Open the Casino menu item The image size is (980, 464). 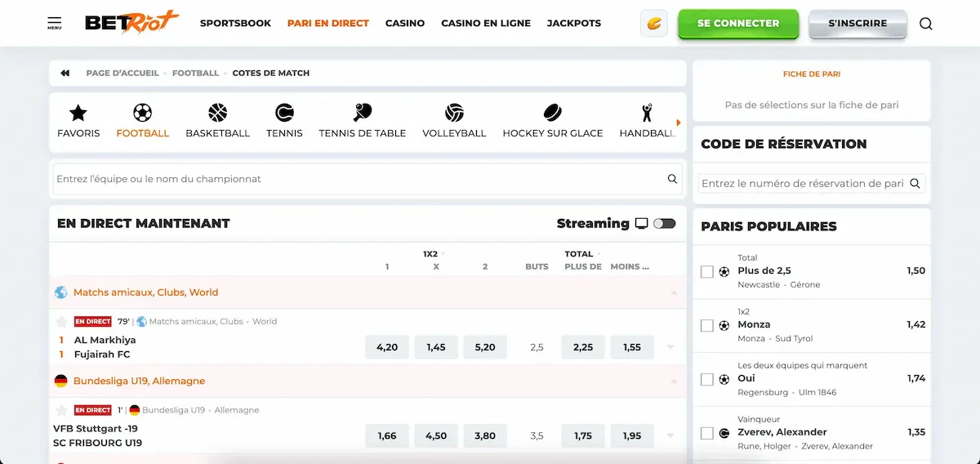click(405, 23)
